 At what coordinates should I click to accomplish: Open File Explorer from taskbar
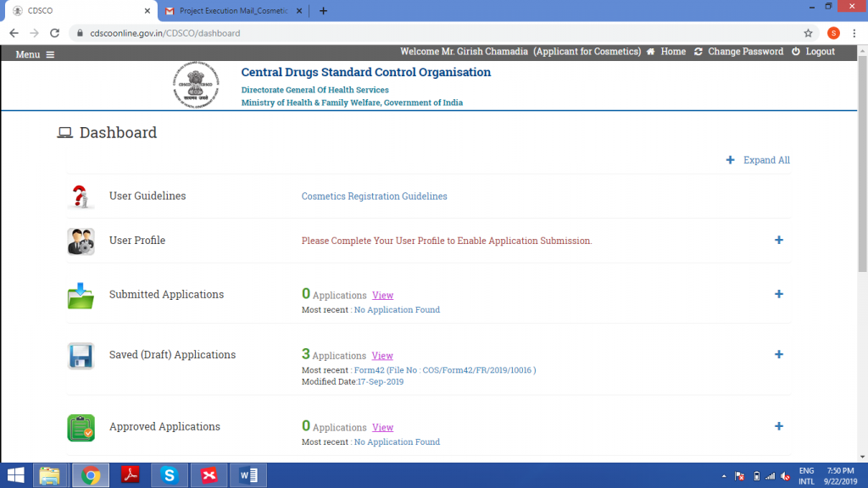point(50,475)
